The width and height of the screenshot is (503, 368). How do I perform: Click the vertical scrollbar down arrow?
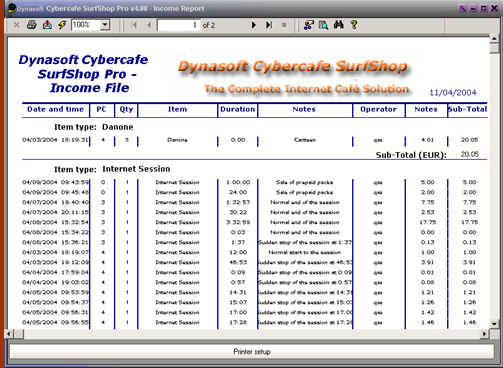pyautogui.click(x=494, y=323)
